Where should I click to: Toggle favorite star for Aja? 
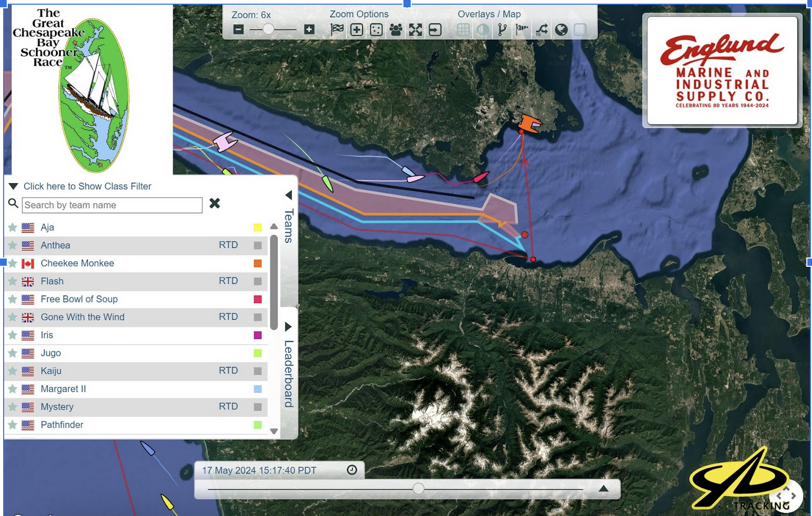point(12,227)
